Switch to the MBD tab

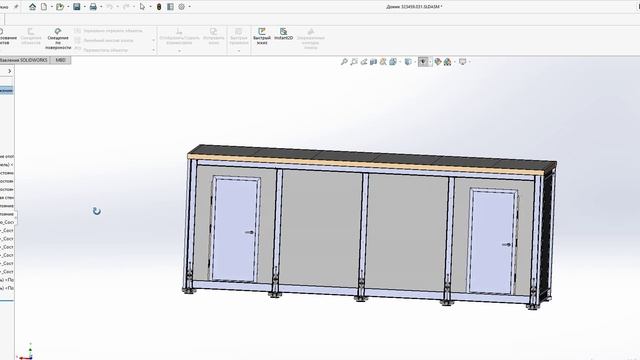tap(60, 60)
